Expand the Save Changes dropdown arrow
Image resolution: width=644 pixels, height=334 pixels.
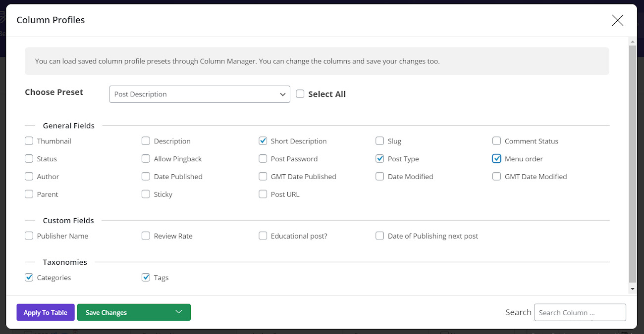point(179,312)
